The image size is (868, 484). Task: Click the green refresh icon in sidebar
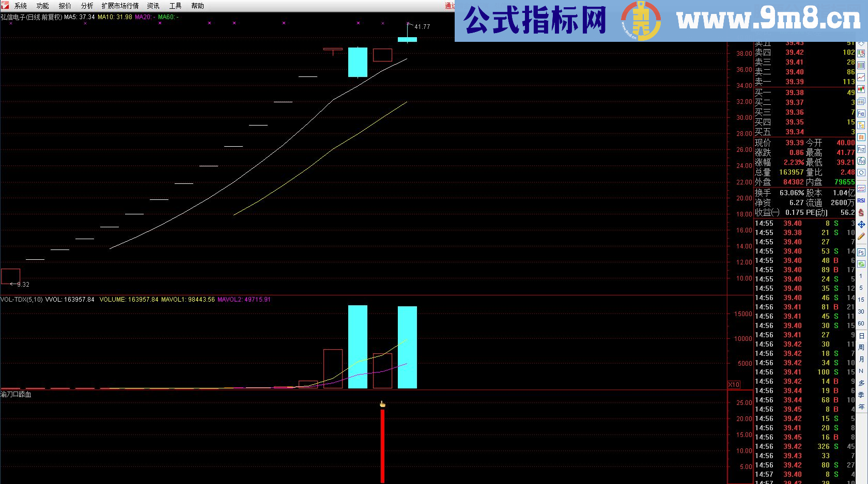tap(861, 264)
